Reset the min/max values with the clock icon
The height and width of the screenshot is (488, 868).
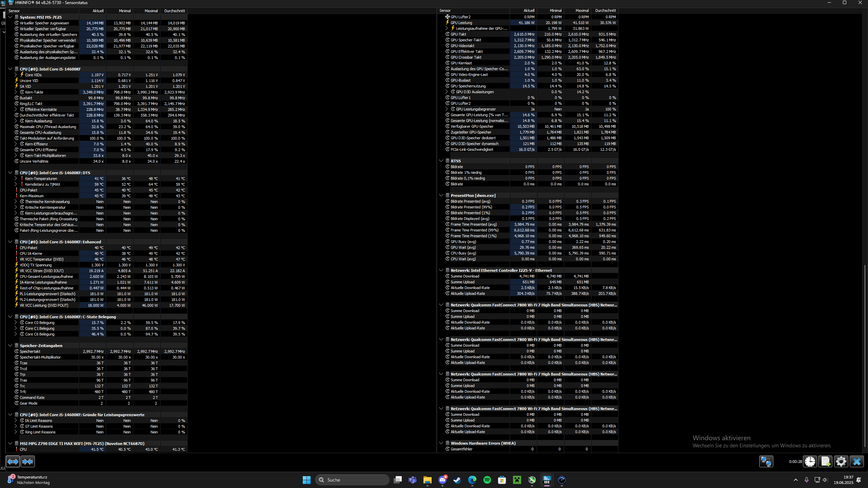[x=810, y=461]
